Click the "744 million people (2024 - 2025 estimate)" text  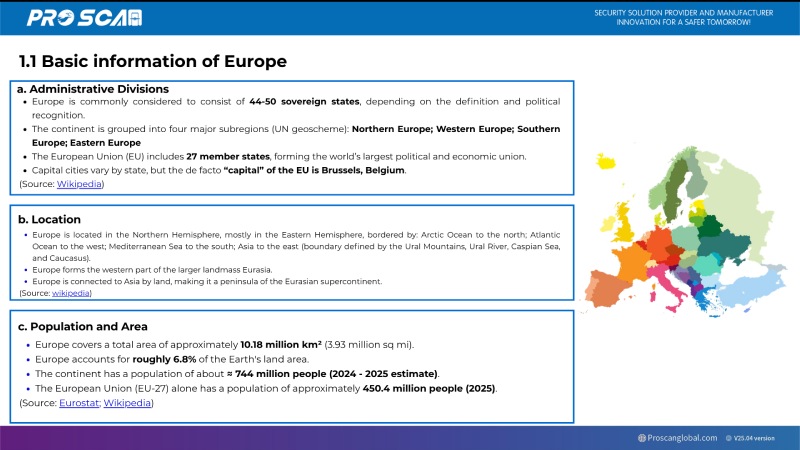pyautogui.click(x=336, y=373)
